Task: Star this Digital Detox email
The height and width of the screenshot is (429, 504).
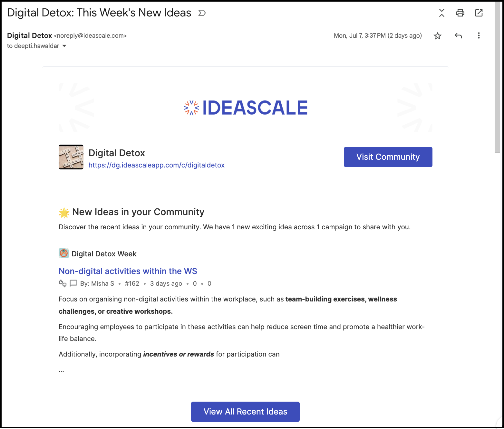Action: click(x=437, y=36)
